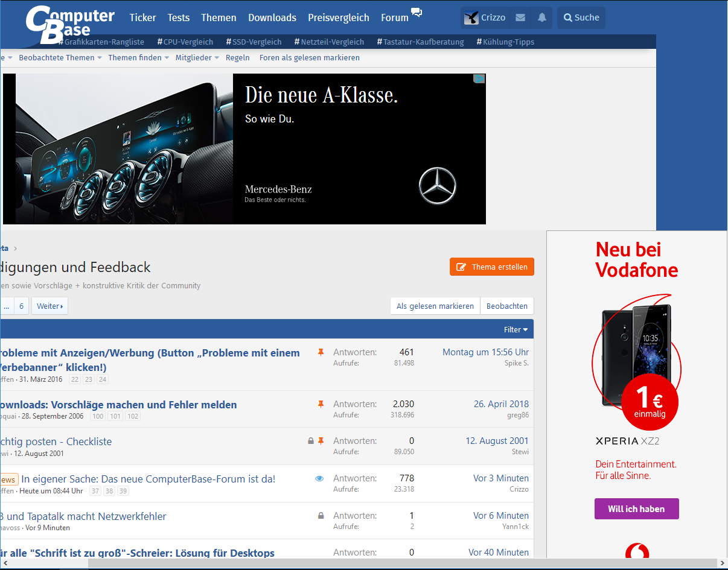The width and height of the screenshot is (728, 570).
Task: Click '26. April 2018' last post date
Action: tap(501, 404)
